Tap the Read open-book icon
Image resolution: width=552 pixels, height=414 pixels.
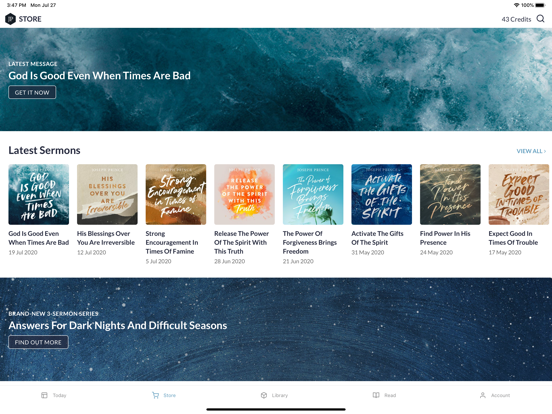tap(376, 395)
